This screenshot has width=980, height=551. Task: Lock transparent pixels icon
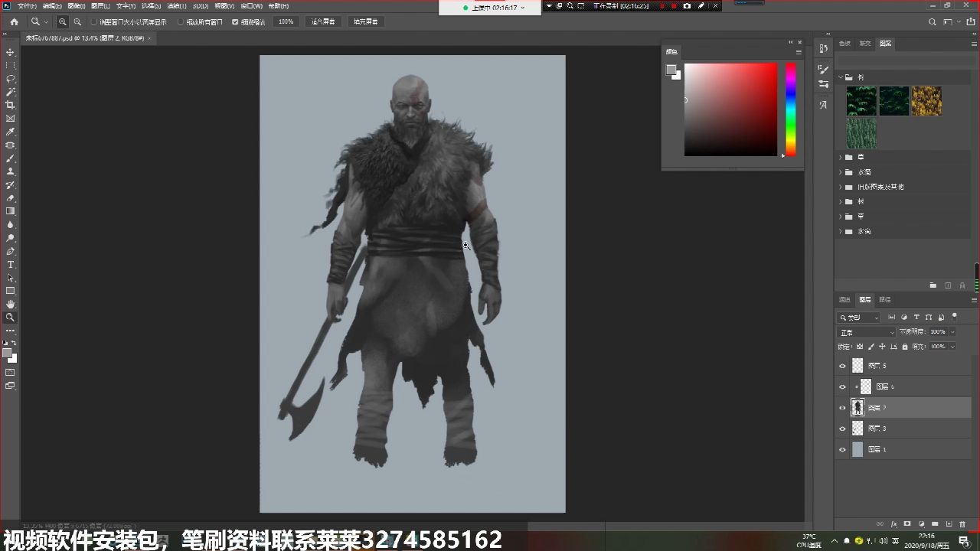pyautogui.click(x=860, y=347)
